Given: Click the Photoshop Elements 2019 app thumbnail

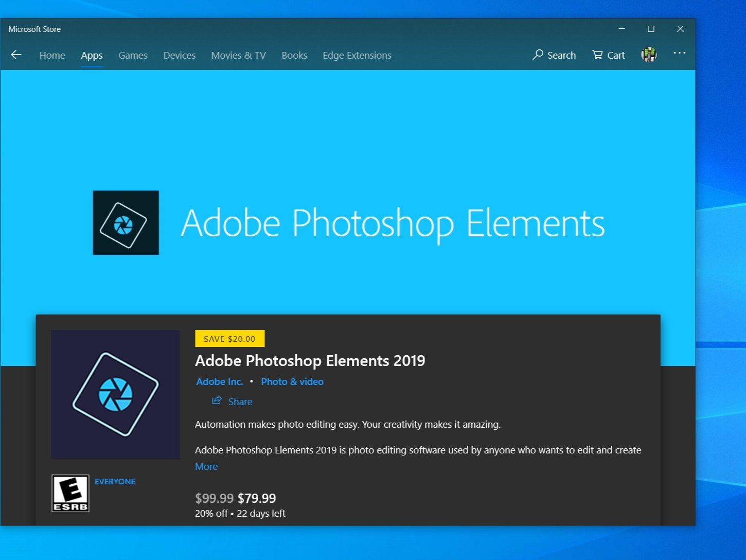Looking at the screenshot, I should click(x=115, y=394).
